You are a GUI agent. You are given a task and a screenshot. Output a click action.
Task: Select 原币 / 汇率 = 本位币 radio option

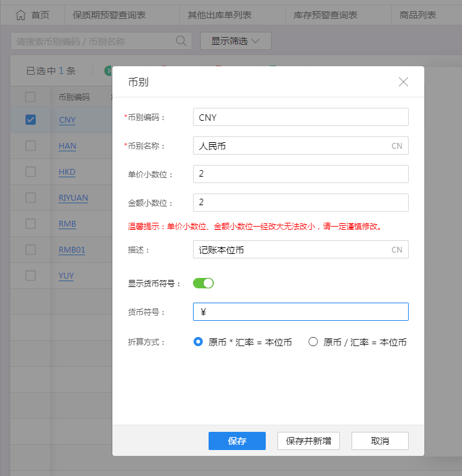(313, 342)
